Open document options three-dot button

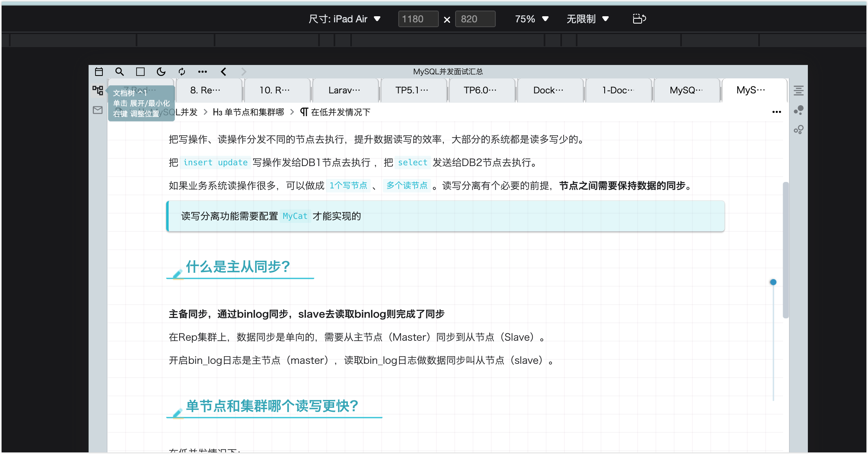777,112
